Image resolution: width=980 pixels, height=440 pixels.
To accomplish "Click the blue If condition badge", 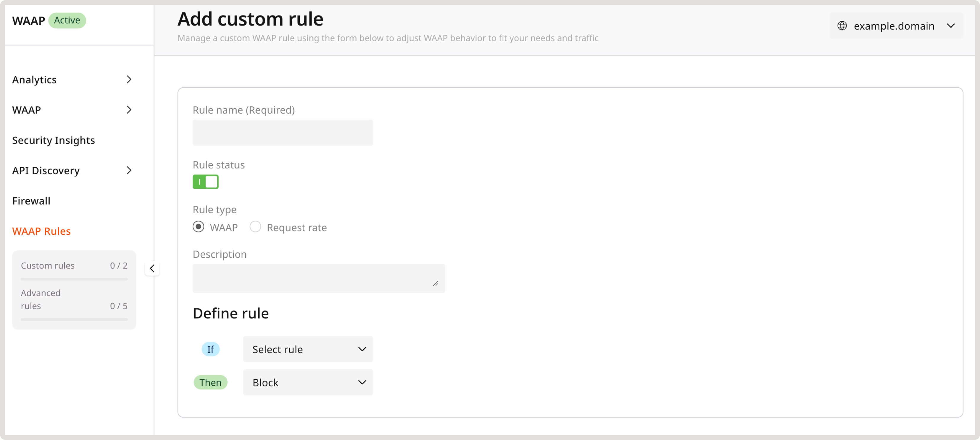I will (210, 349).
